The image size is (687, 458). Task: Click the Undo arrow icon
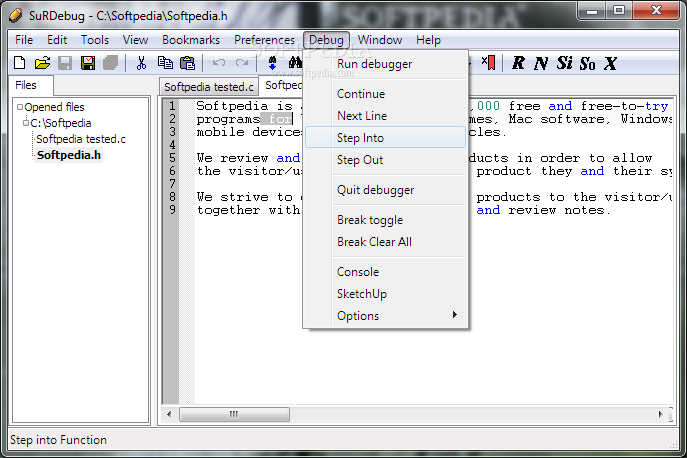tap(219, 63)
